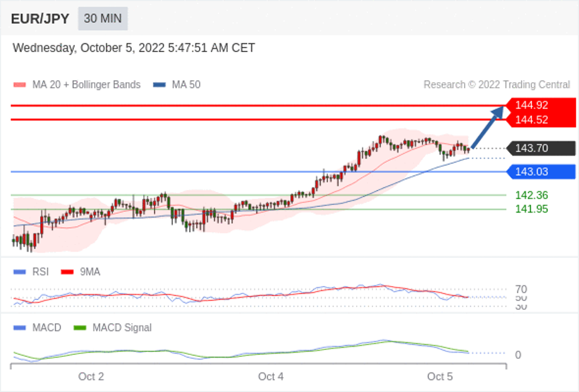
Task: Click the RSI 70 level label
Action: click(x=521, y=289)
